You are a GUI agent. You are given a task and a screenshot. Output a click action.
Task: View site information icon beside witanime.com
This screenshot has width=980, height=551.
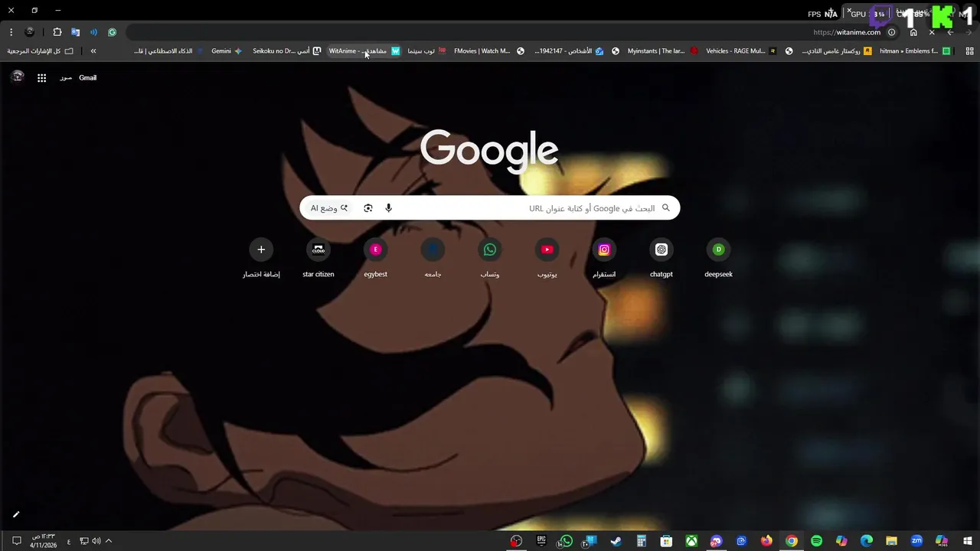pyautogui.click(x=891, y=32)
